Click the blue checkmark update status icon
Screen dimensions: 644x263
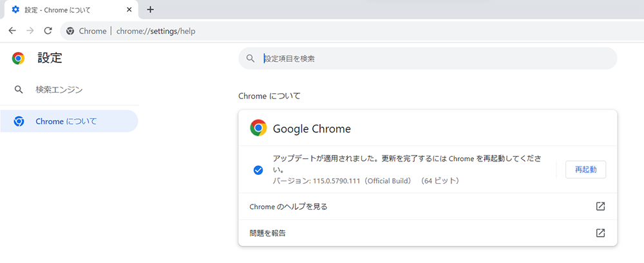click(258, 170)
